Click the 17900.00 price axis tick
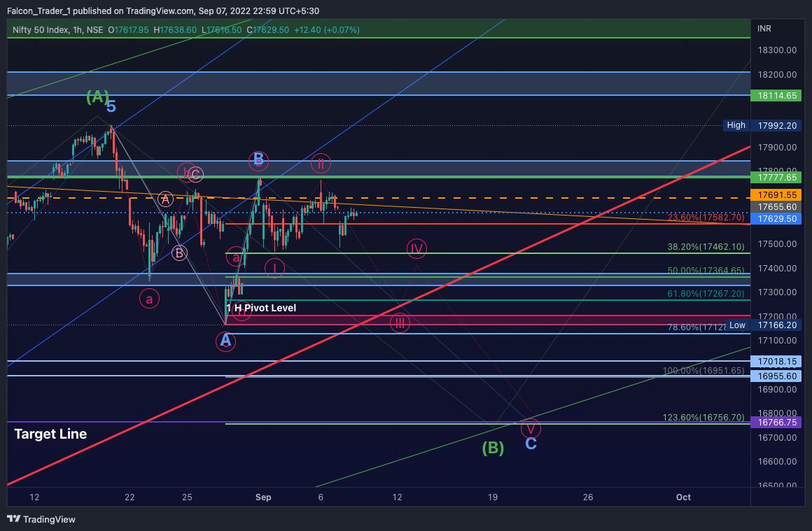 (x=777, y=148)
